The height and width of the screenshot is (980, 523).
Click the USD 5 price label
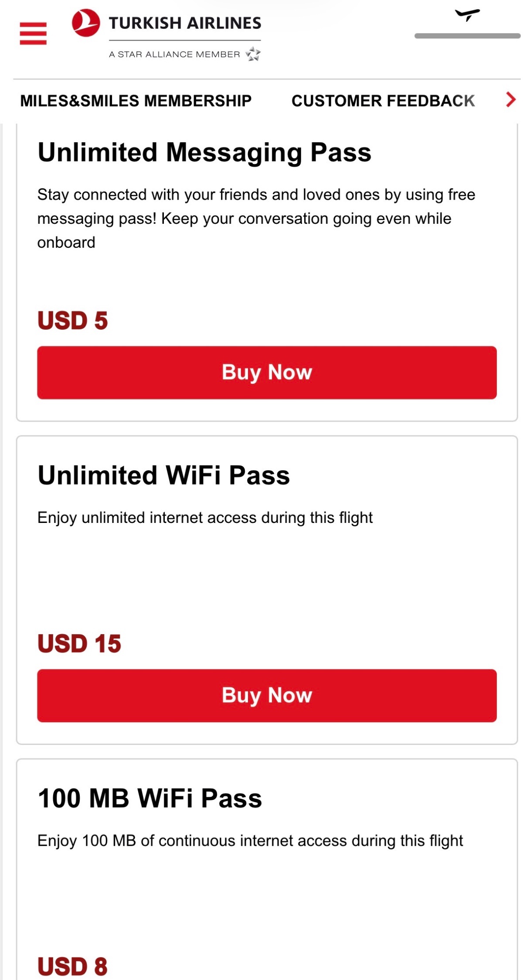(73, 321)
